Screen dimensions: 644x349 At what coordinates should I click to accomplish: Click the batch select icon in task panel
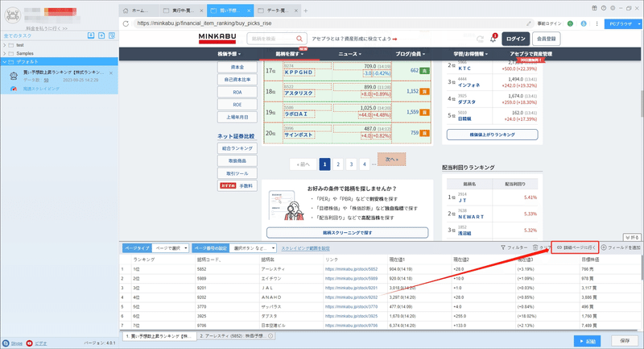tap(112, 35)
